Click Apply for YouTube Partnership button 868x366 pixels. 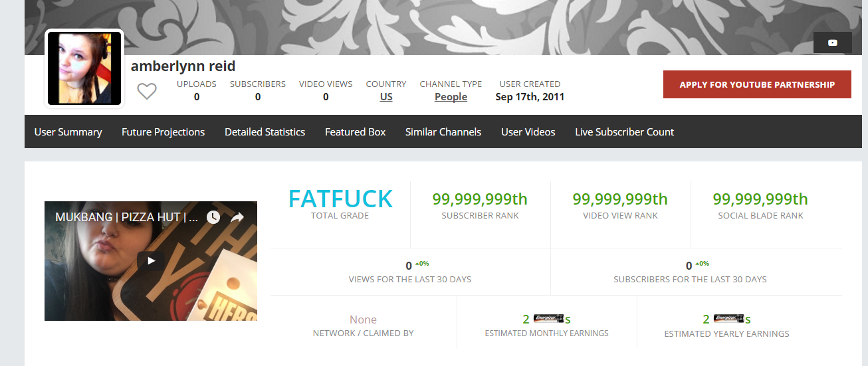757,84
